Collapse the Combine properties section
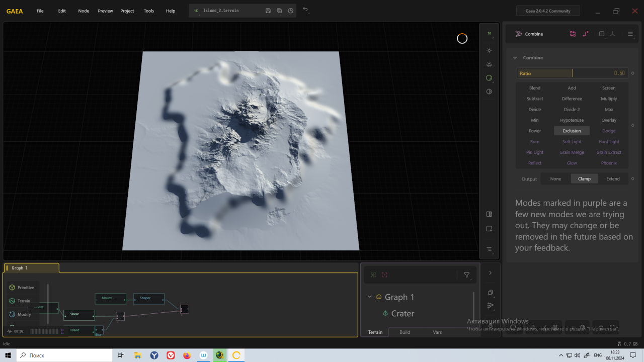 (515, 58)
